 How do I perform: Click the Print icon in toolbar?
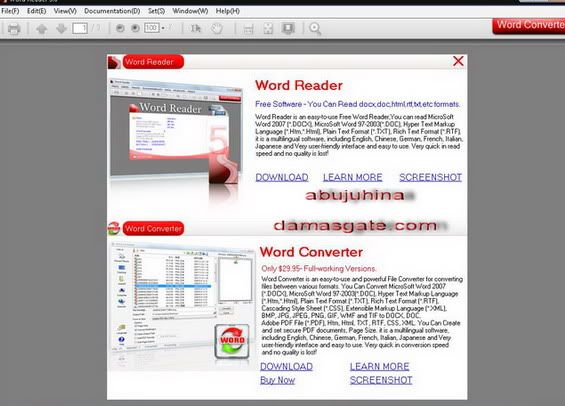[14, 28]
